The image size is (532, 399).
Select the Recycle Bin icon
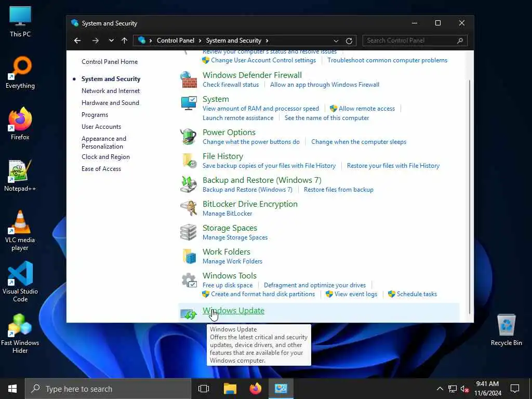pyautogui.click(x=506, y=330)
